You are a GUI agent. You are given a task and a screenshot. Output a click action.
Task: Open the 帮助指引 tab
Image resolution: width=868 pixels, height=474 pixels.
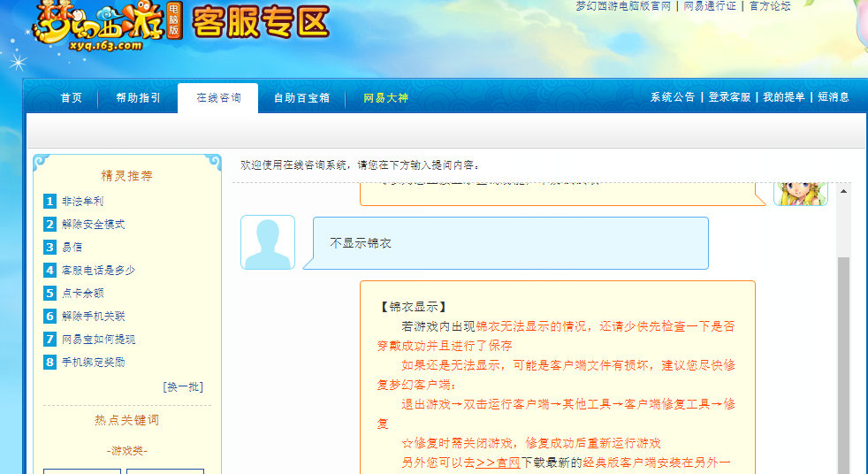click(x=139, y=98)
